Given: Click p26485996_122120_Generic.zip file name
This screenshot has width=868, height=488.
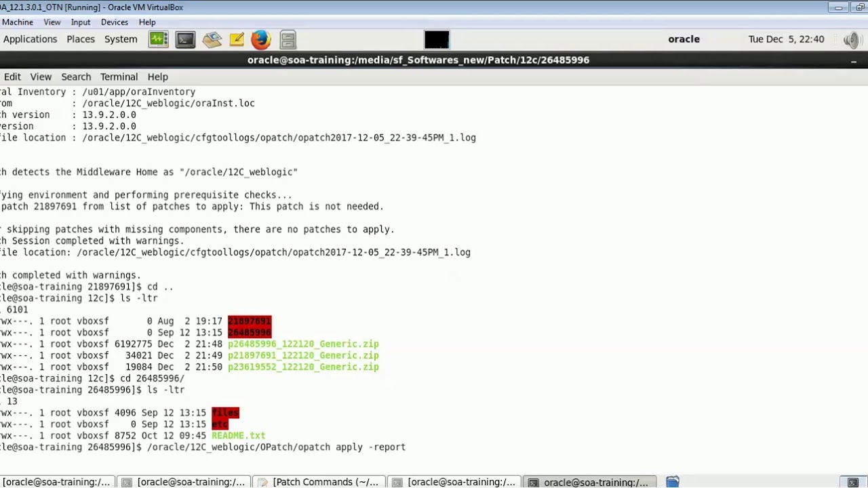Looking at the screenshot, I should [x=303, y=344].
